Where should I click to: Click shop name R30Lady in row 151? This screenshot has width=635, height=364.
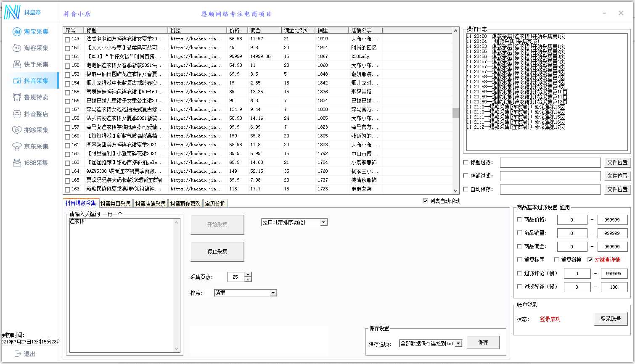(360, 57)
